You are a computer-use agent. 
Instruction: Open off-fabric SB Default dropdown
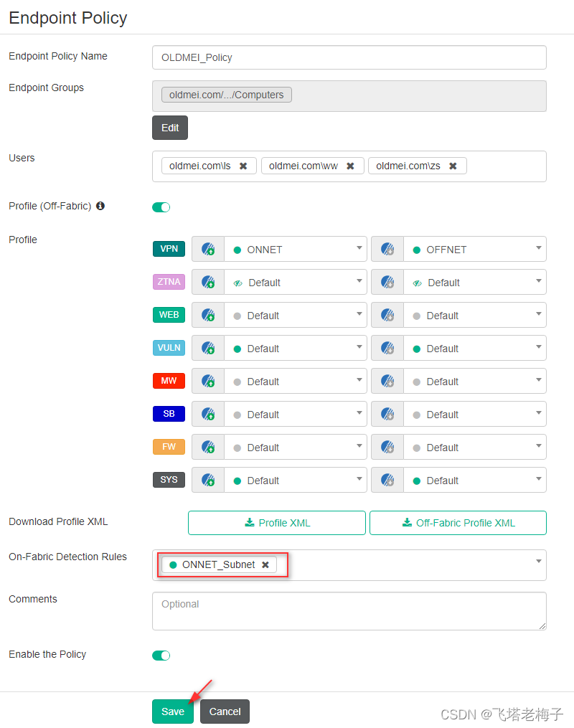(474, 414)
